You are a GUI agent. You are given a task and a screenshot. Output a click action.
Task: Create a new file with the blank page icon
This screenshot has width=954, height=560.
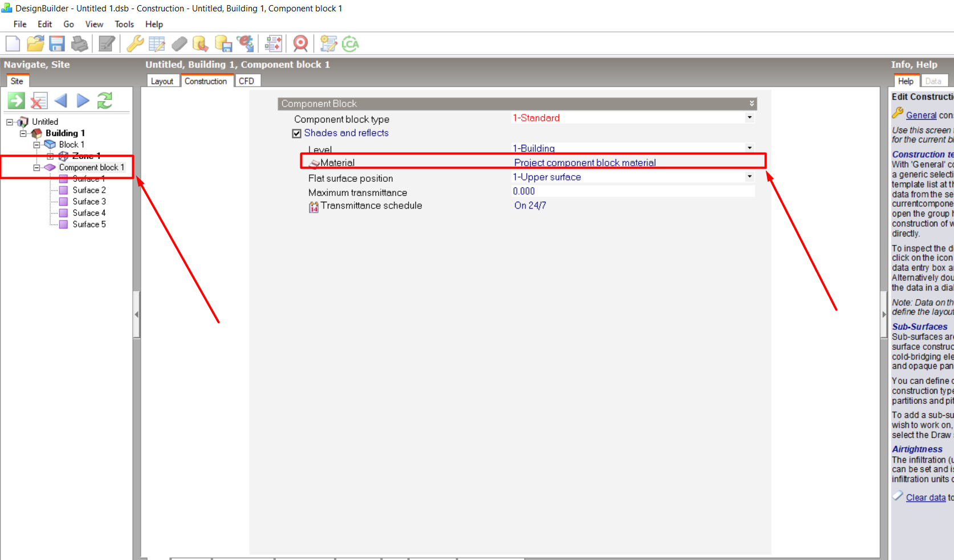(x=13, y=44)
